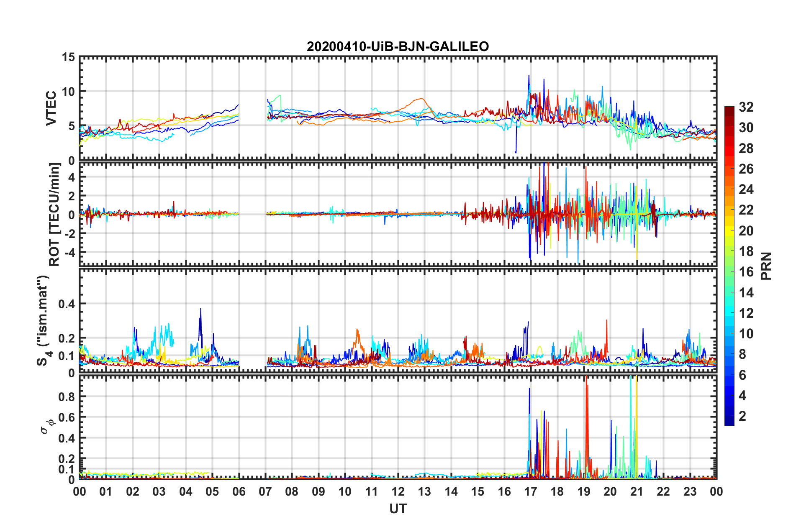Click sigma-phi panel y-tick 0.8
The width and height of the screenshot is (796, 532).
click(x=67, y=396)
